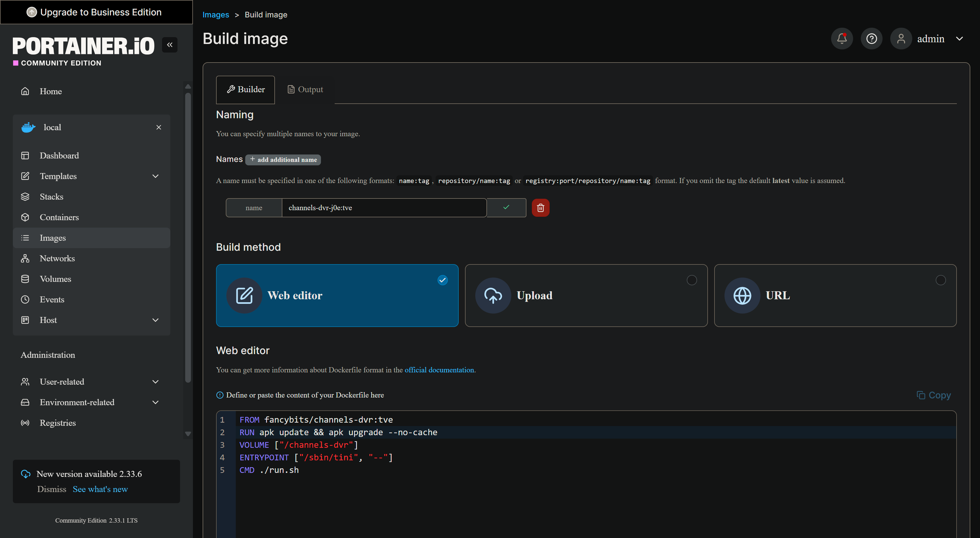Click the image name input field
The height and width of the screenshot is (538, 980).
pyautogui.click(x=384, y=208)
